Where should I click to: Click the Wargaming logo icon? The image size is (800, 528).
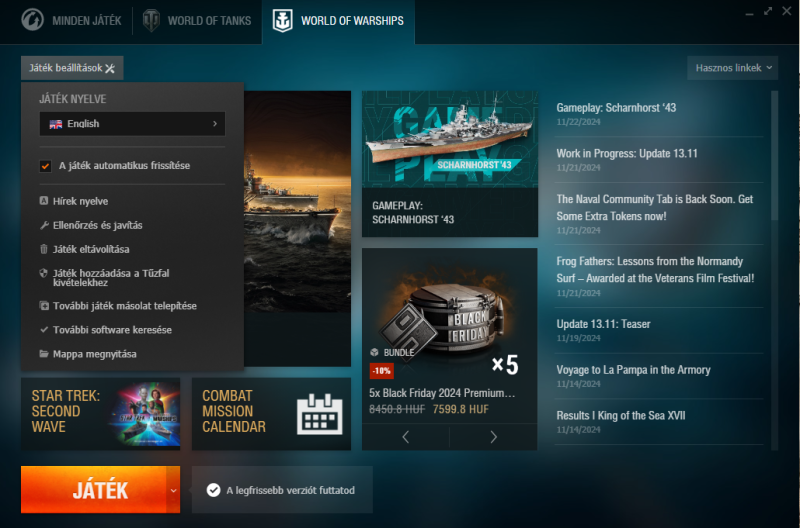coord(33,20)
